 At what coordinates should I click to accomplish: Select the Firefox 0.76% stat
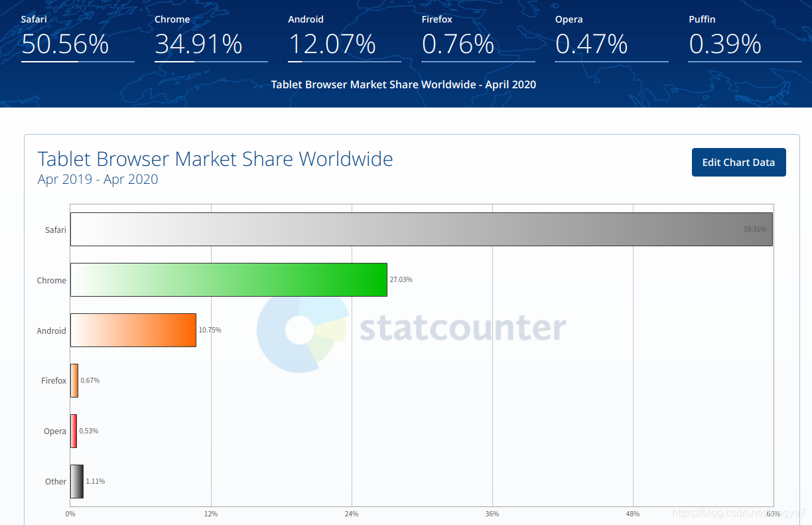(478, 38)
